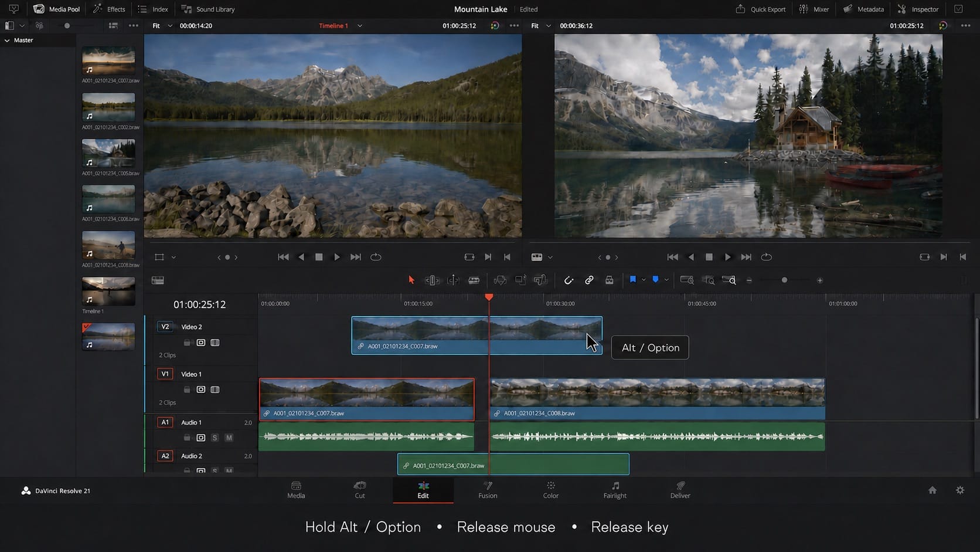Toggle the Position Lock icon
The width and height of the screenshot is (980, 552).
610,280
